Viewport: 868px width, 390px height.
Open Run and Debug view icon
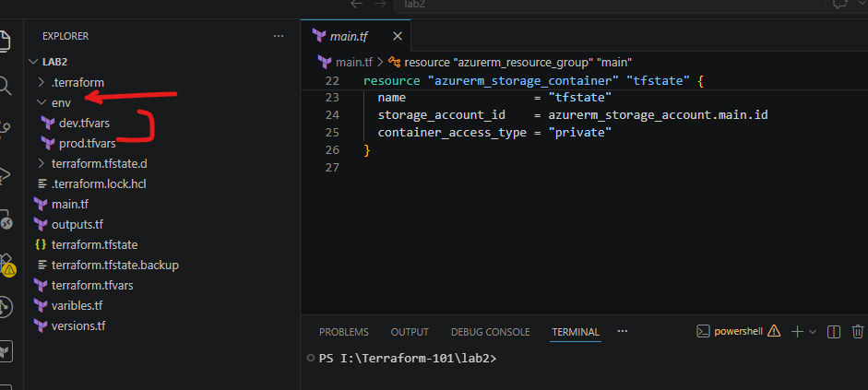point(5,175)
